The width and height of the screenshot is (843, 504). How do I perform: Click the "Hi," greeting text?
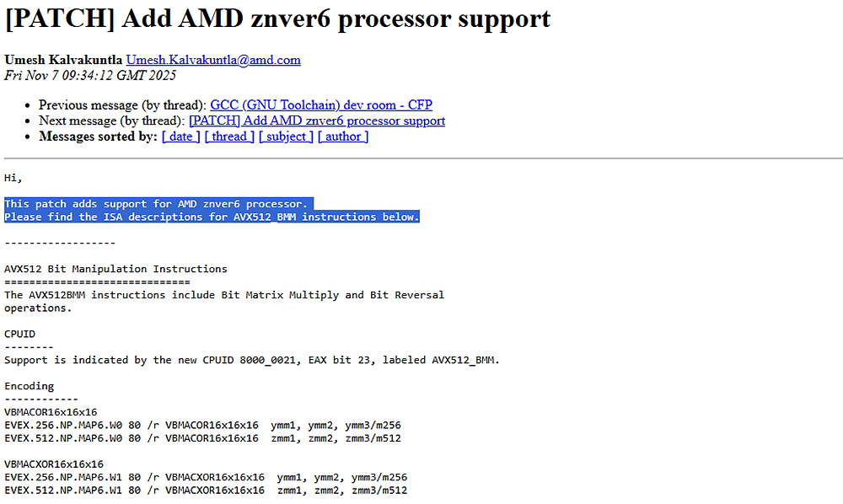13,178
